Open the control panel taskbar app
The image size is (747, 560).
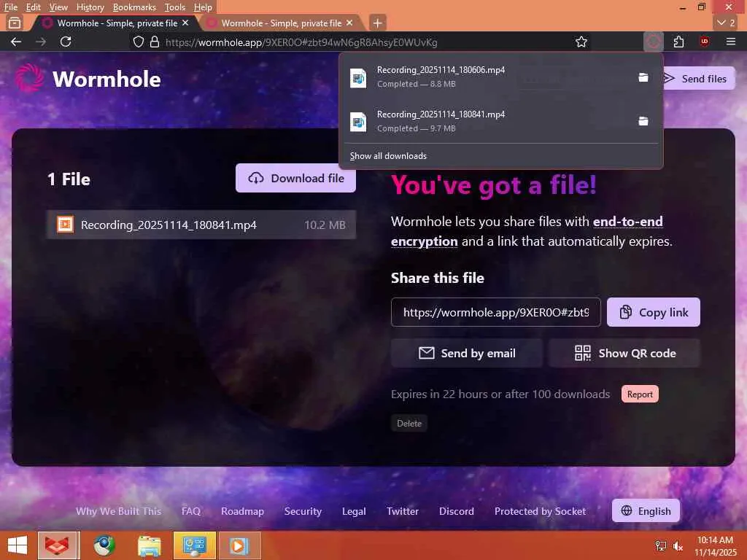pos(194,545)
